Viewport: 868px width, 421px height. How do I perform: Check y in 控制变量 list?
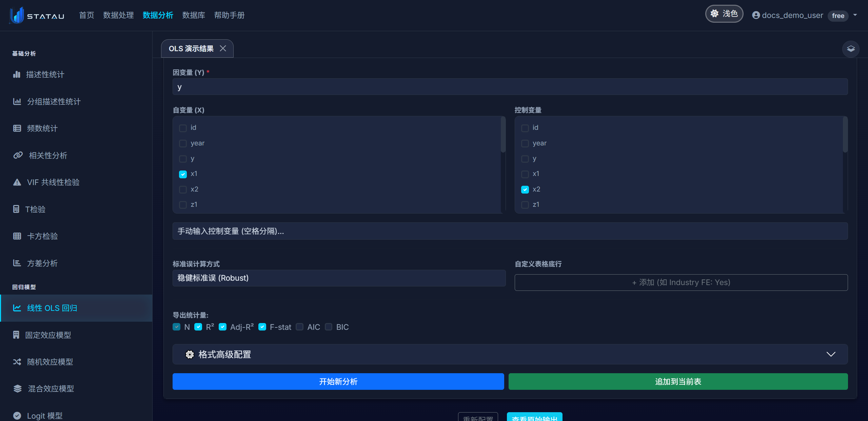pyautogui.click(x=525, y=159)
